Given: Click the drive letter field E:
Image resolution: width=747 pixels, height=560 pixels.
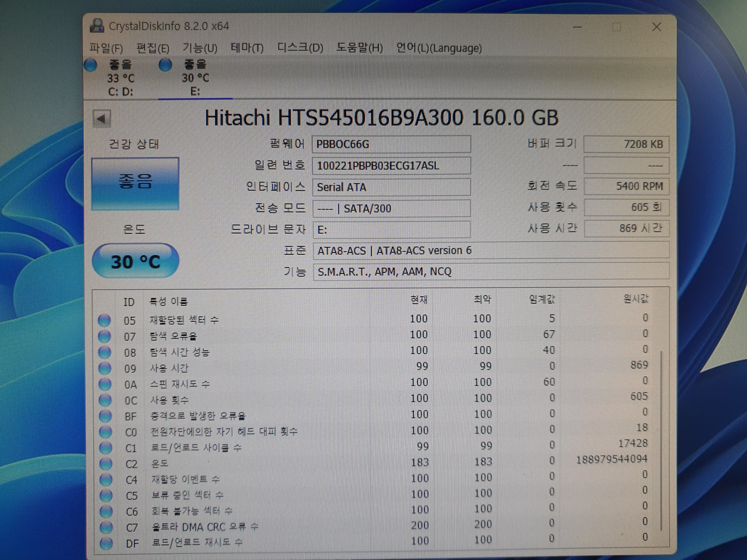Looking at the screenshot, I should coord(391,230).
